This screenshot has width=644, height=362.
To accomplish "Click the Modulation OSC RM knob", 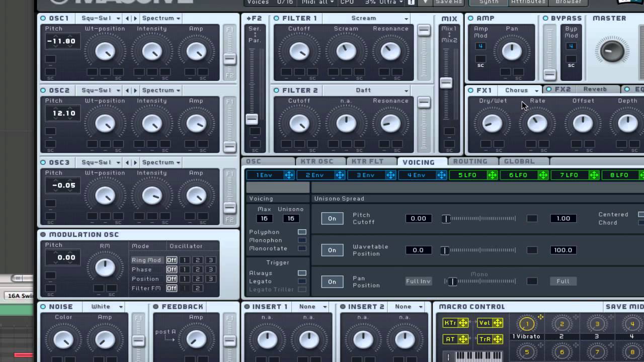I will coord(105,267).
